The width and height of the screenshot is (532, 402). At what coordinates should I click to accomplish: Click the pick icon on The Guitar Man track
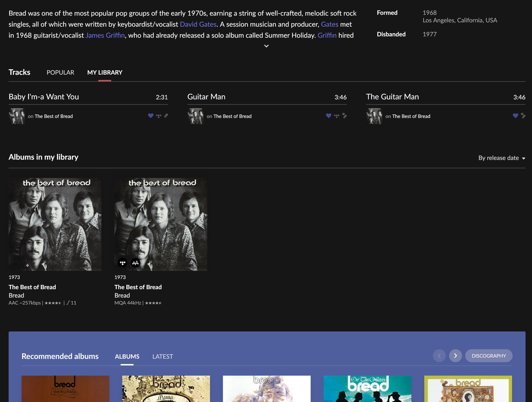[x=523, y=116]
